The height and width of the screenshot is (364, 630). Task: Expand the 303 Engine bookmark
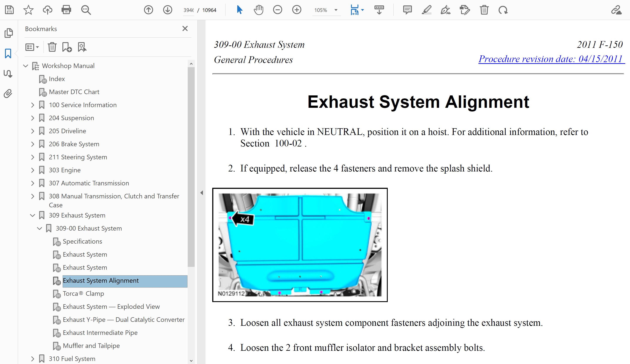(x=32, y=170)
